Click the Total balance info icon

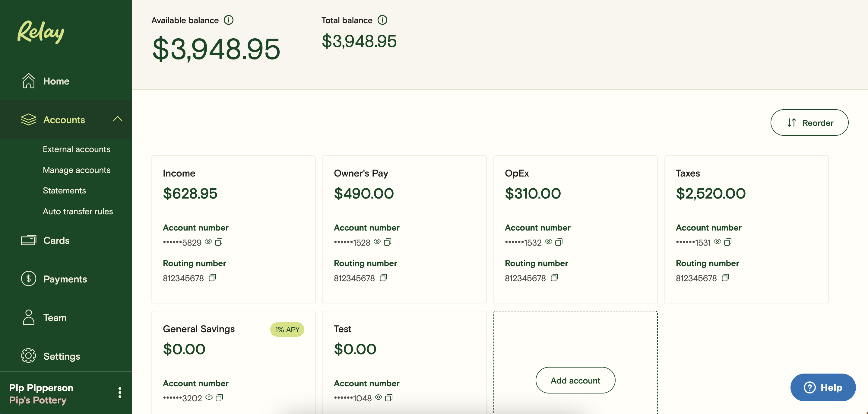[x=382, y=20]
